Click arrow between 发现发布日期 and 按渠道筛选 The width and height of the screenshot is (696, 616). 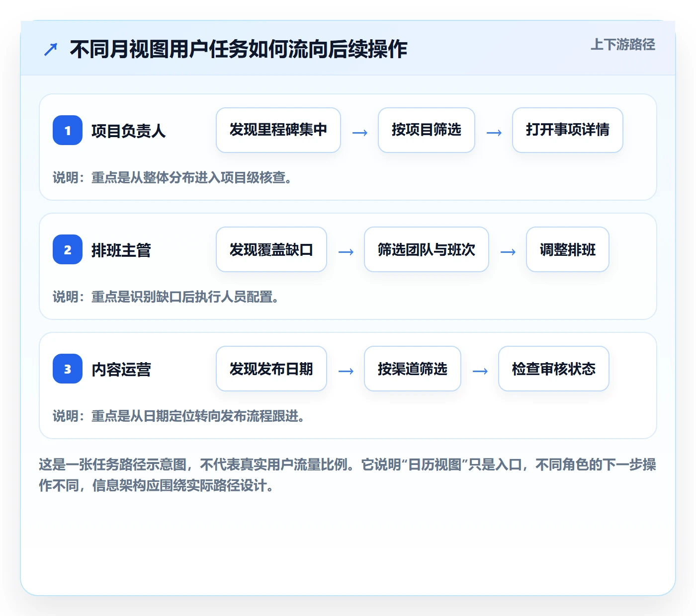click(x=346, y=371)
